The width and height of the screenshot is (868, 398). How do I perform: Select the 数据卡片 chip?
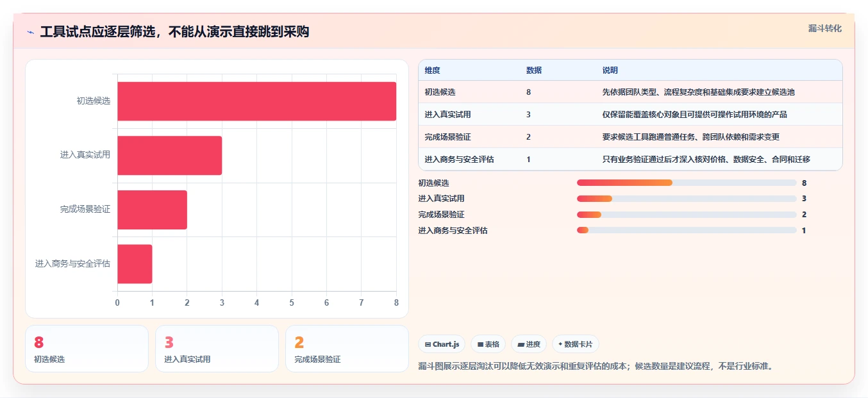575,344
